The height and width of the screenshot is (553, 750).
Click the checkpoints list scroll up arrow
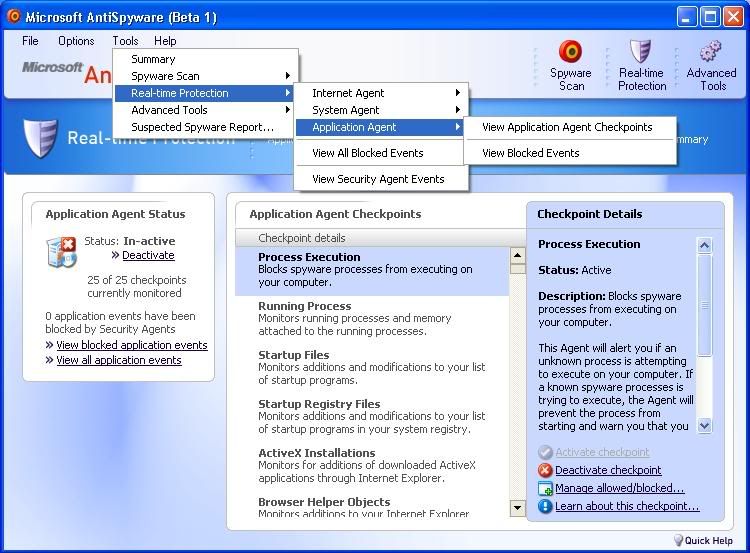point(518,255)
